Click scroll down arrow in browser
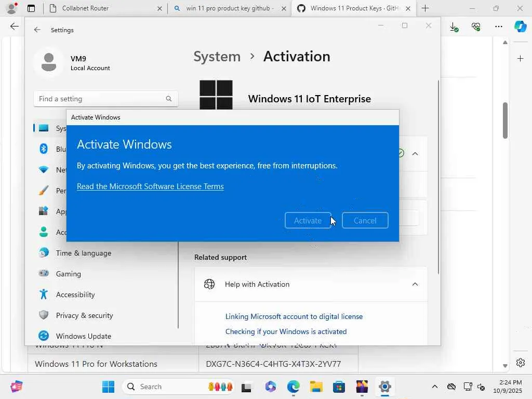The width and height of the screenshot is (532, 399). pyautogui.click(x=505, y=366)
